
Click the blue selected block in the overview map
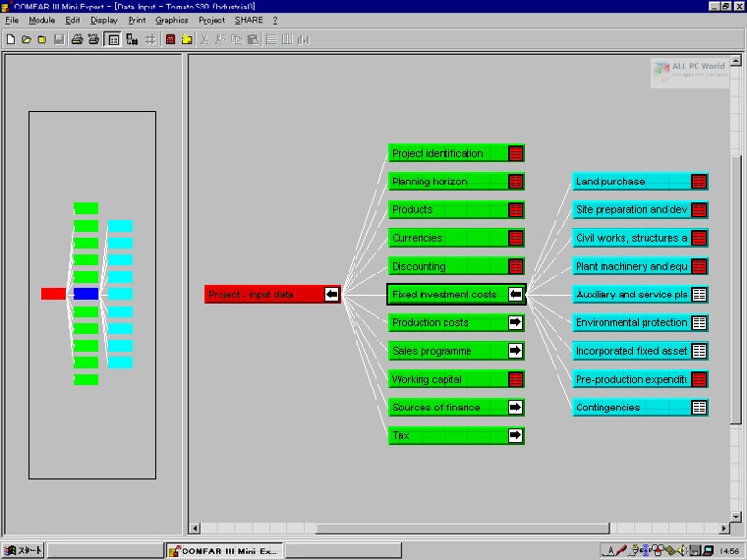(x=86, y=294)
